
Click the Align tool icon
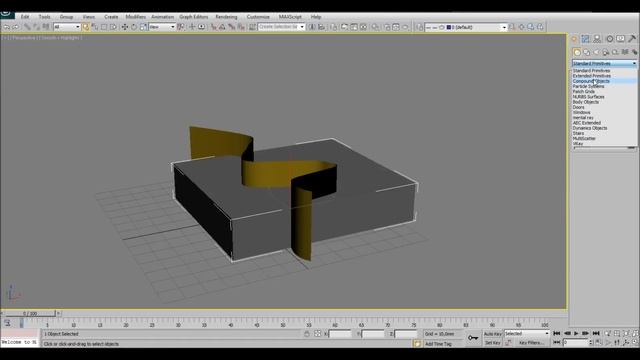pyautogui.click(x=322, y=27)
